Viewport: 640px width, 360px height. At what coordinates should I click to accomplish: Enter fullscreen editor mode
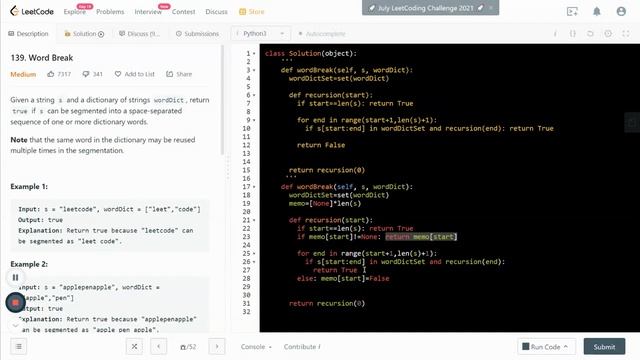(x=626, y=34)
